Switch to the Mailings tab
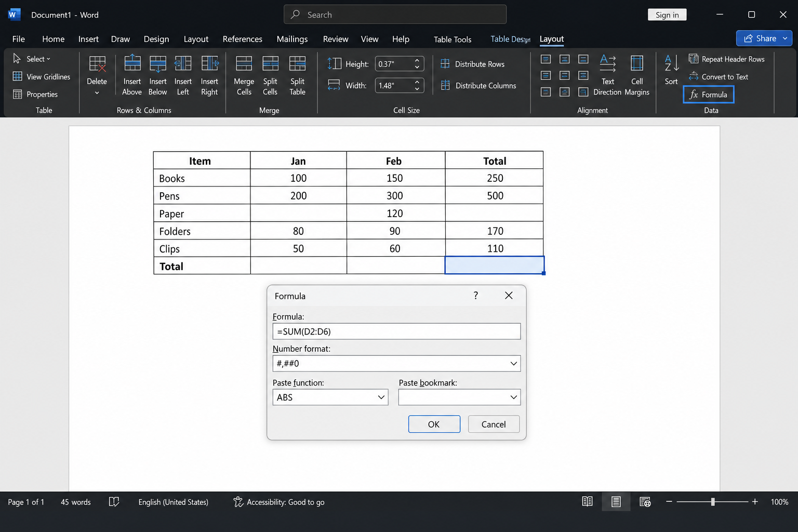 pyautogui.click(x=292, y=39)
